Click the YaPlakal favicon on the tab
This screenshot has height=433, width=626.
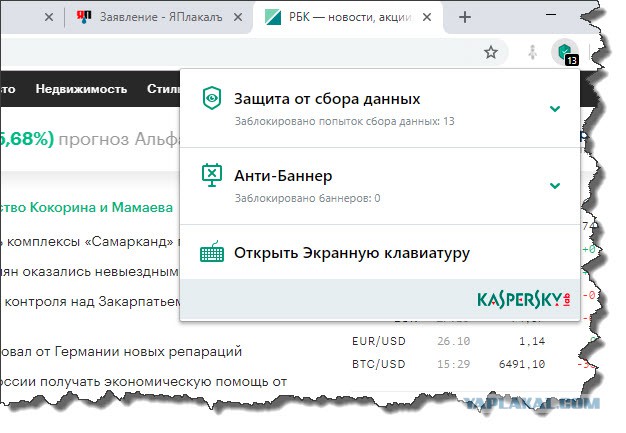pos(84,17)
